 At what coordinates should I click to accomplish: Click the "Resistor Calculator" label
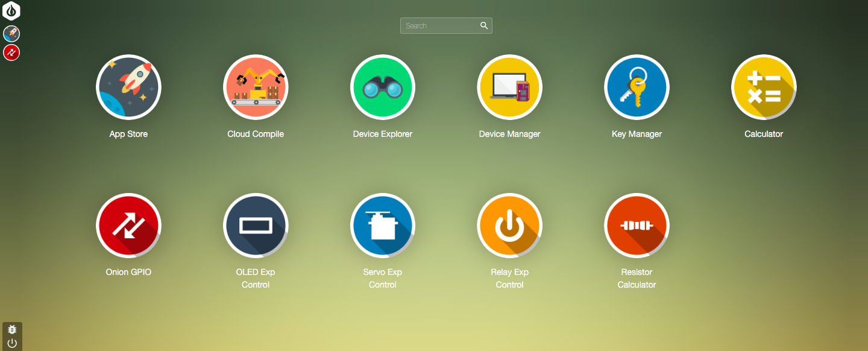pyautogui.click(x=637, y=278)
